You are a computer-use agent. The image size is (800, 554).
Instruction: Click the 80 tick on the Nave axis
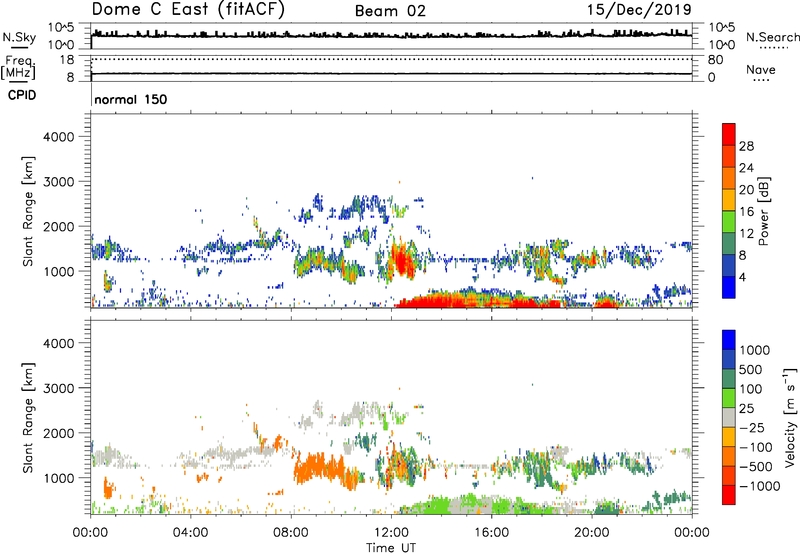(x=715, y=60)
